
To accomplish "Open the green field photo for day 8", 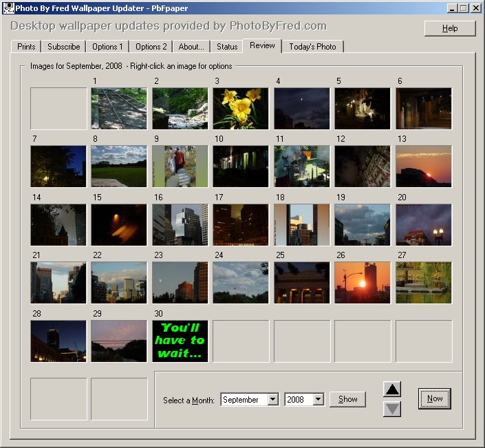I will click(119, 166).
